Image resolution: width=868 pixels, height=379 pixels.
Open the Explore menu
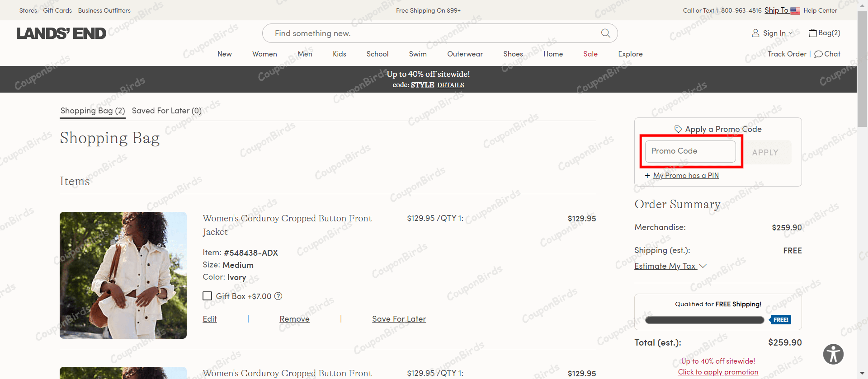[x=630, y=54]
